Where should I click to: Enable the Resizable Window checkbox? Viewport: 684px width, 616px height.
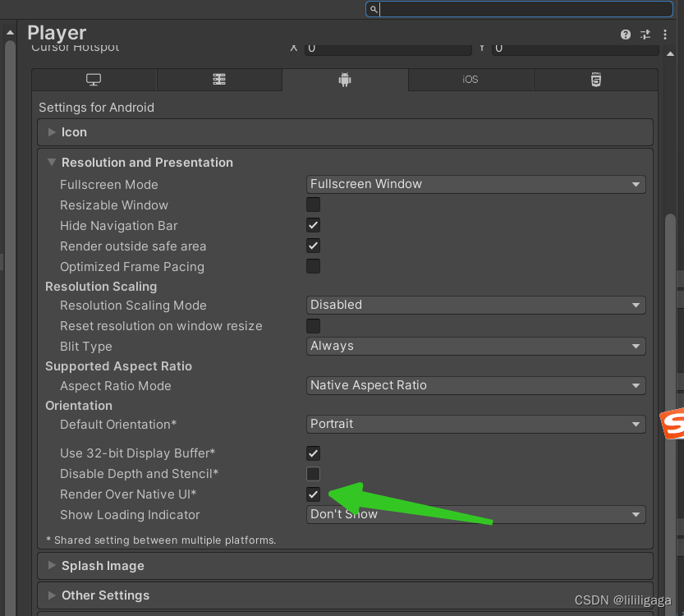313,205
